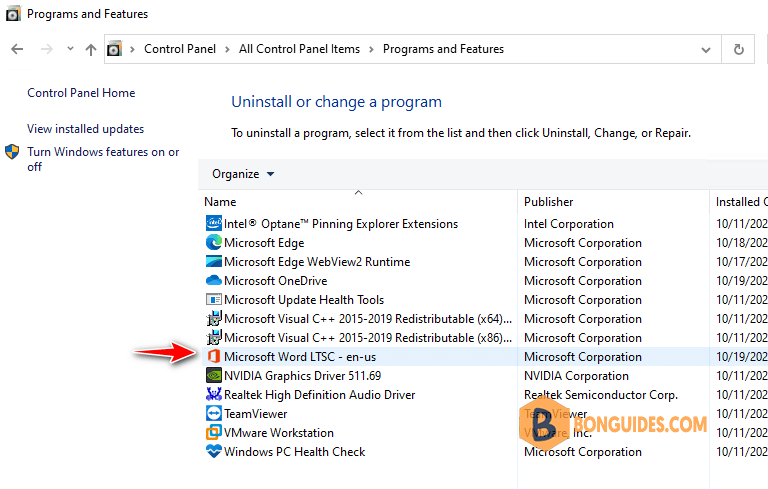Select Visual C++ 2015-2019 Redistributable (x86)
Image resolution: width=768 pixels, height=489 pixels.
(x=368, y=338)
